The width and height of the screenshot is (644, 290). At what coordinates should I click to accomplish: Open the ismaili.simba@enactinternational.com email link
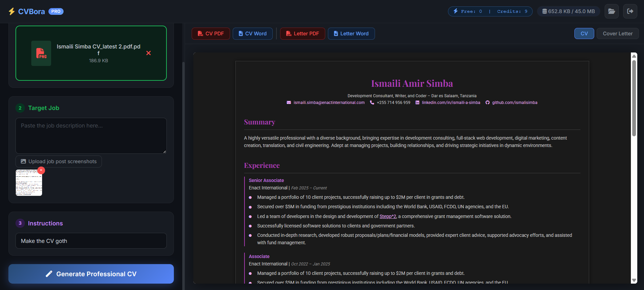pyautogui.click(x=329, y=103)
